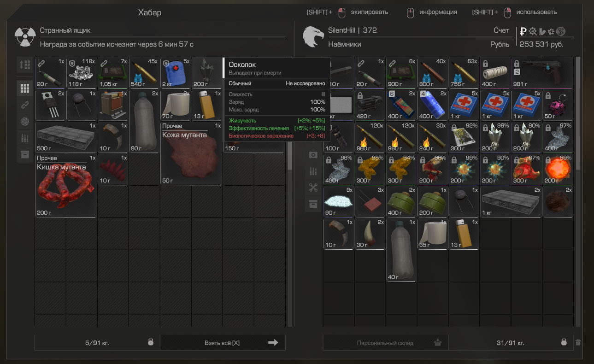Click the Хабар window title
Screen dimensions: 594x364
(150, 12)
